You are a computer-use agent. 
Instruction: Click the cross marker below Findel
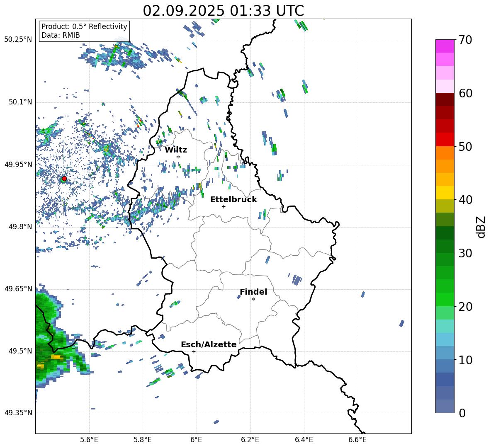tap(253, 299)
